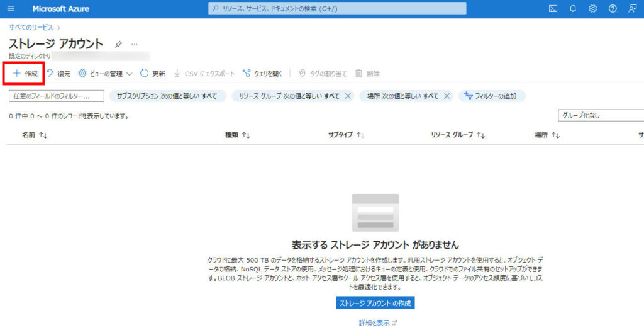Click タグの割り当て command
This screenshot has height=335, width=644.
(x=323, y=74)
